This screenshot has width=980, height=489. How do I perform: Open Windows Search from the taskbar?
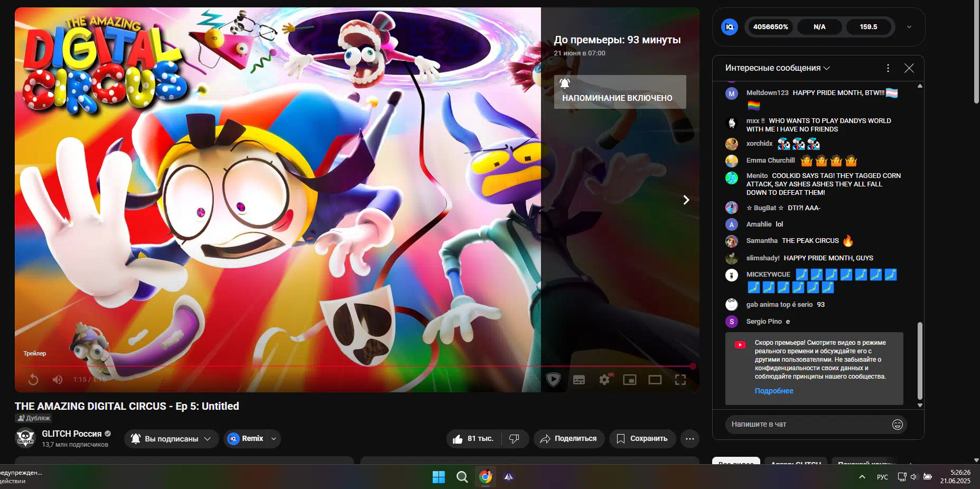tap(462, 477)
